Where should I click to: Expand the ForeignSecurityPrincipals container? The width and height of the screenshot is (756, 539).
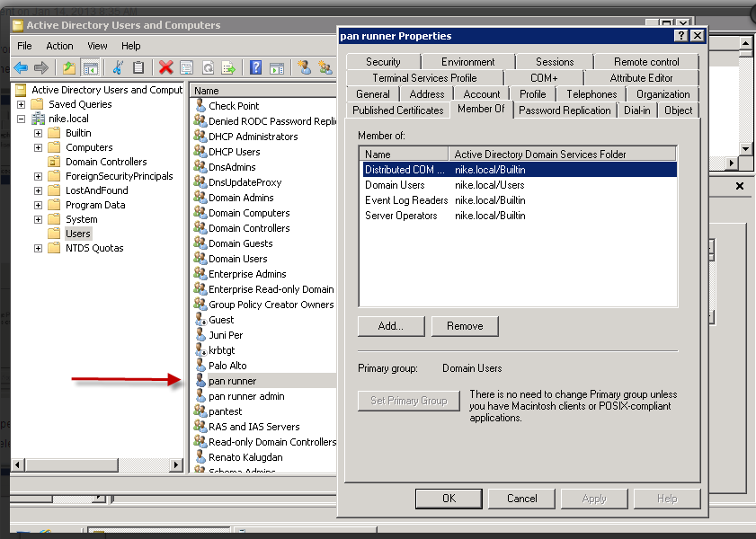[x=38, y=176]
